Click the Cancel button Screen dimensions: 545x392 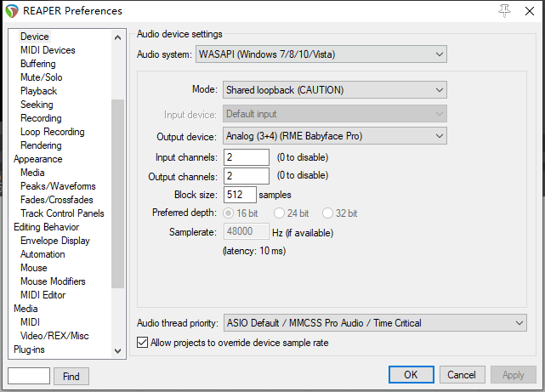[462, 375]
